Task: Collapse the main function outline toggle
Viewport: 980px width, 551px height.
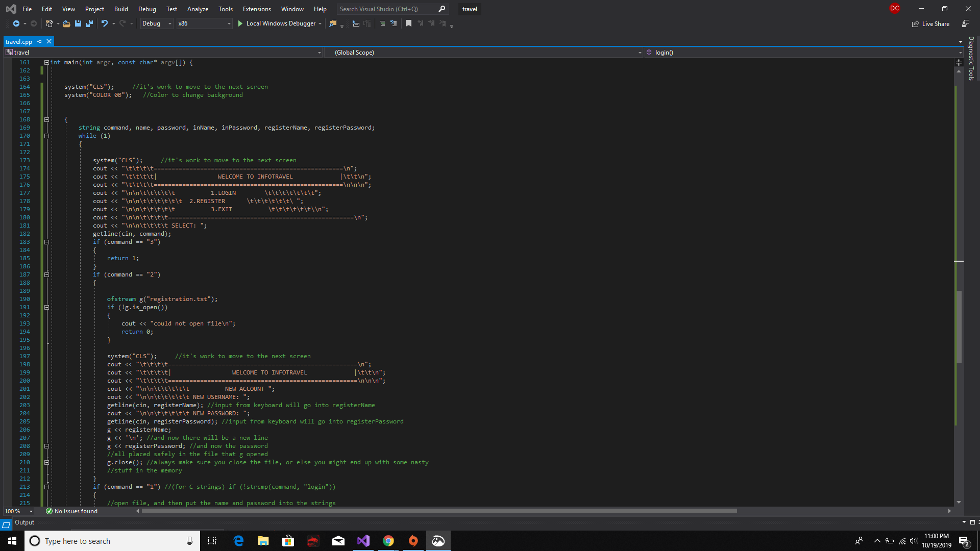Action: (x=46, y=62)
